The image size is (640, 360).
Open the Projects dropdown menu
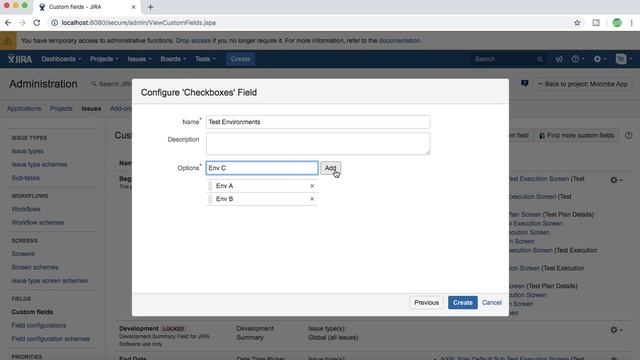(104, 59)
